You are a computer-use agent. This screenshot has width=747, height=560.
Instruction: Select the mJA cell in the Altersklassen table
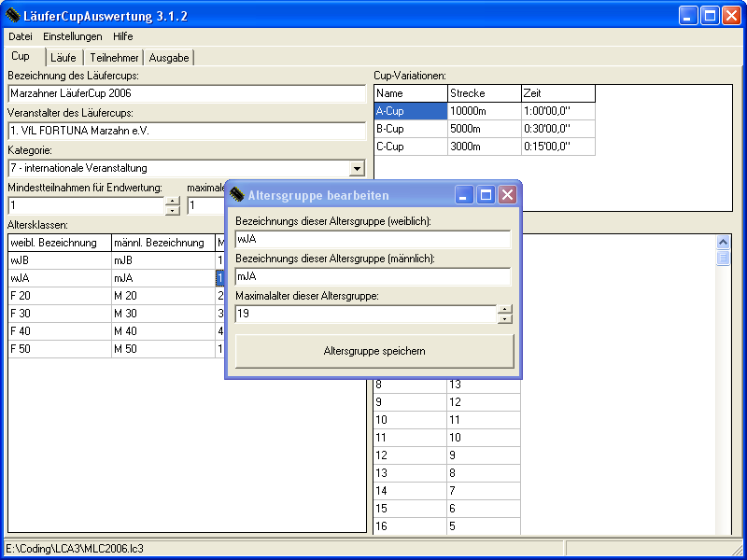163,278
